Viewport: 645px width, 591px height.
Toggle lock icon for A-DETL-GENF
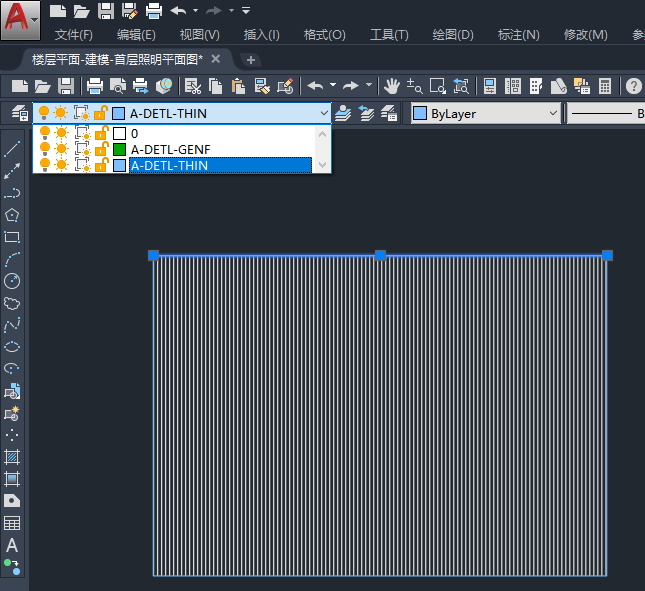tap(101, 148)
